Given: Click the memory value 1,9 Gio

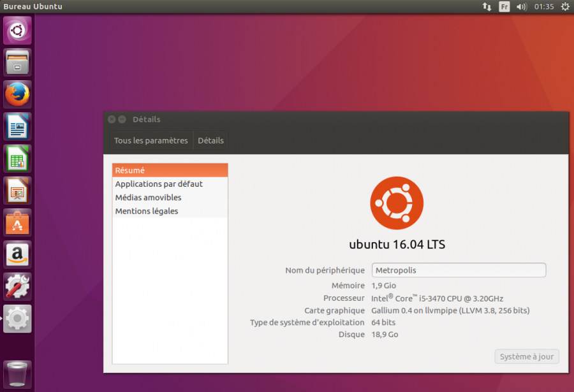Looking at the screenshot, I should point(384,286).
